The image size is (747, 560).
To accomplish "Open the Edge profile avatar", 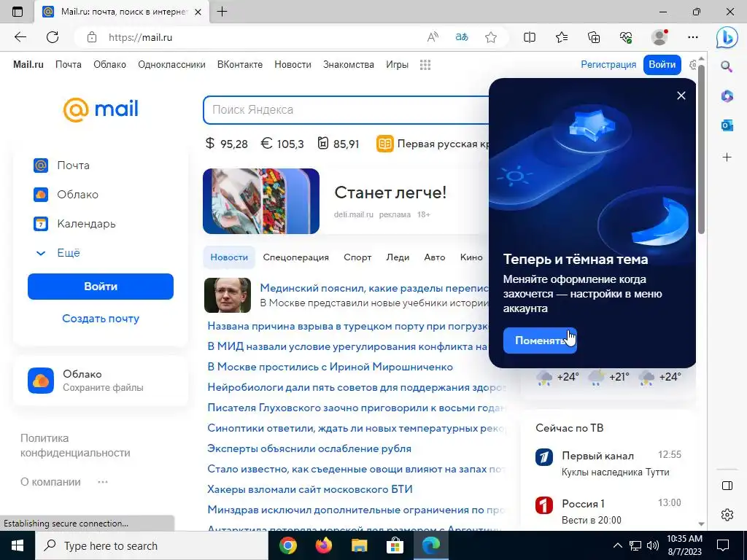I will click(659, 37).
